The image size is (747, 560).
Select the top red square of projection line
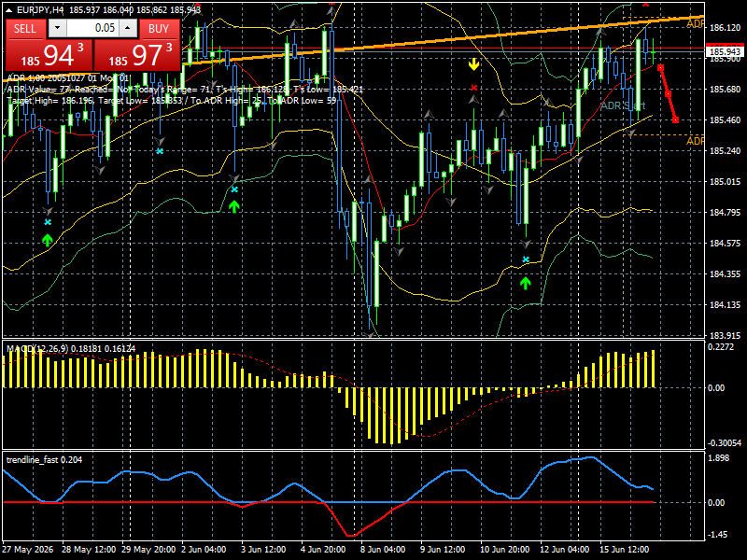tap(660, 68)
